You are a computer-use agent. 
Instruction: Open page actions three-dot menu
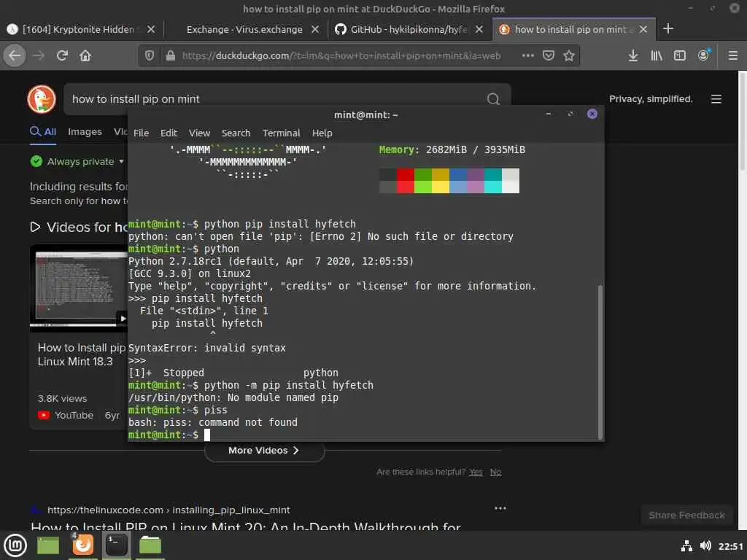click(x=528, y=55)
